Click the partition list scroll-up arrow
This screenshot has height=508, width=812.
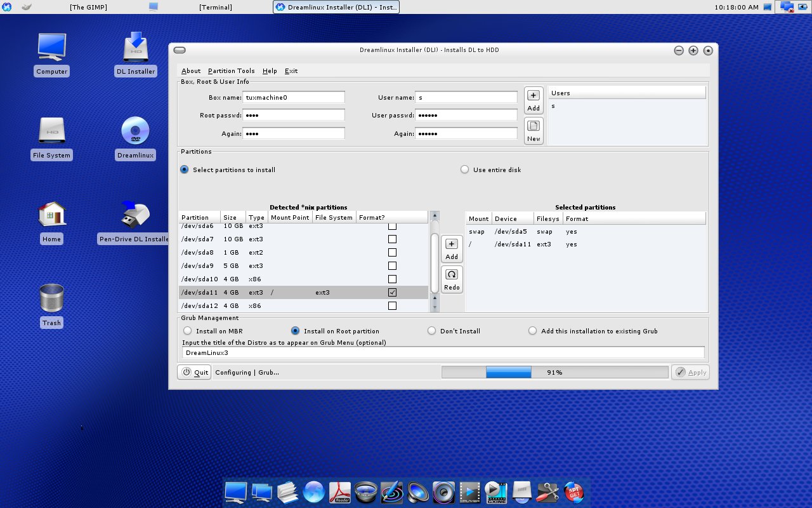435,216
